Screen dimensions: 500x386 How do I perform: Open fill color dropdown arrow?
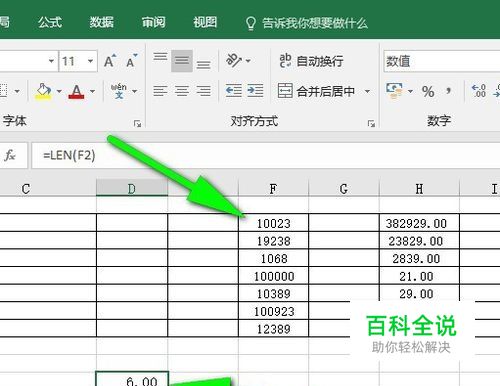coord(59,91)
